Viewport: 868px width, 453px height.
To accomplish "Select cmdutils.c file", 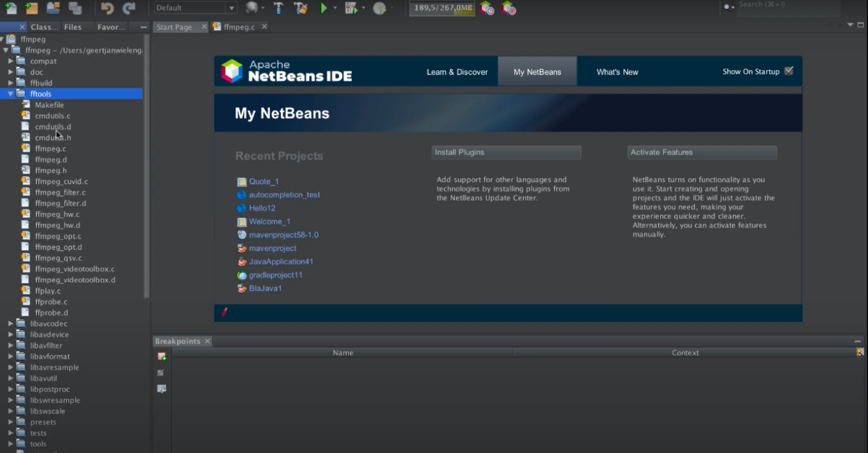I will click(52, 116).
